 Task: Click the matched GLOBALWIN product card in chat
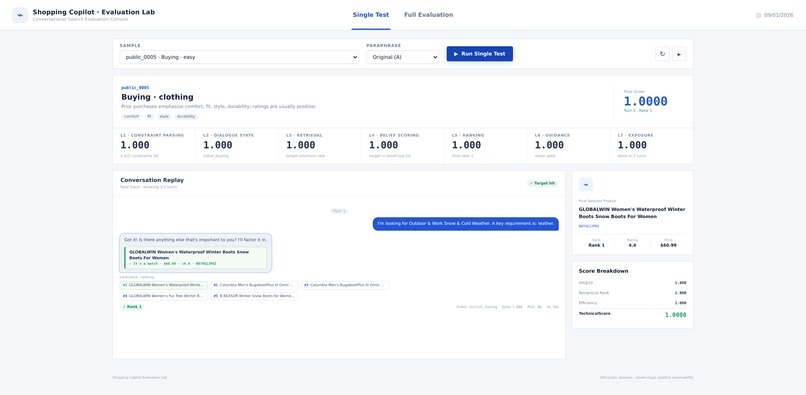pos(195,258)
